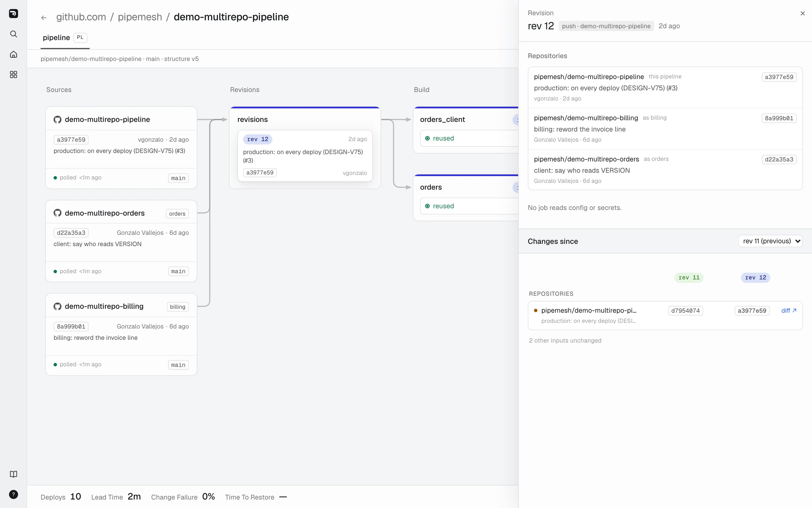Click the PL badge next to pipeline tab
The image size is (812, 508).
(80, 38)
